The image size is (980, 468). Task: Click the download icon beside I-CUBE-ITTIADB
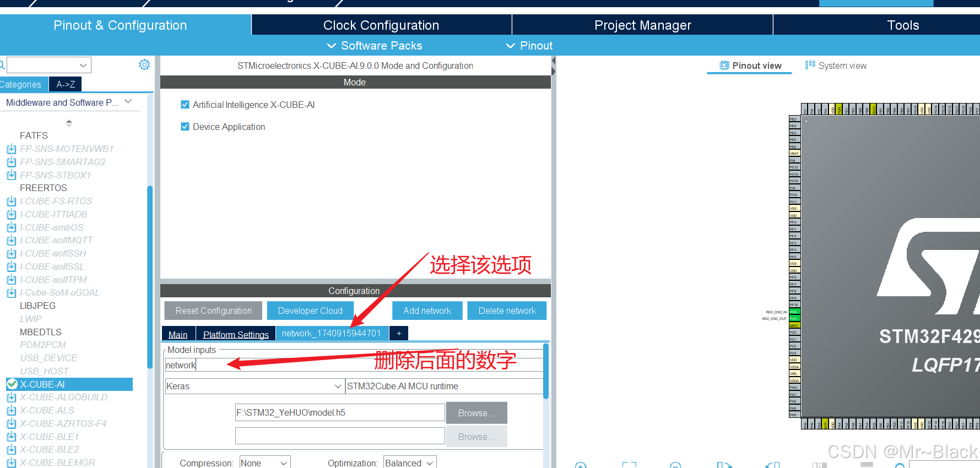(x=11, y=214)
